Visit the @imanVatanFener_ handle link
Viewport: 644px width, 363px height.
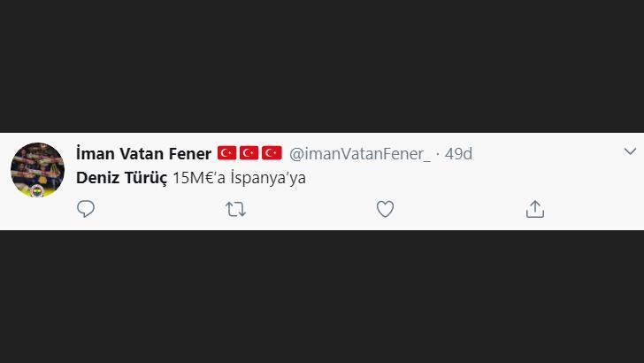click(359, 153)
